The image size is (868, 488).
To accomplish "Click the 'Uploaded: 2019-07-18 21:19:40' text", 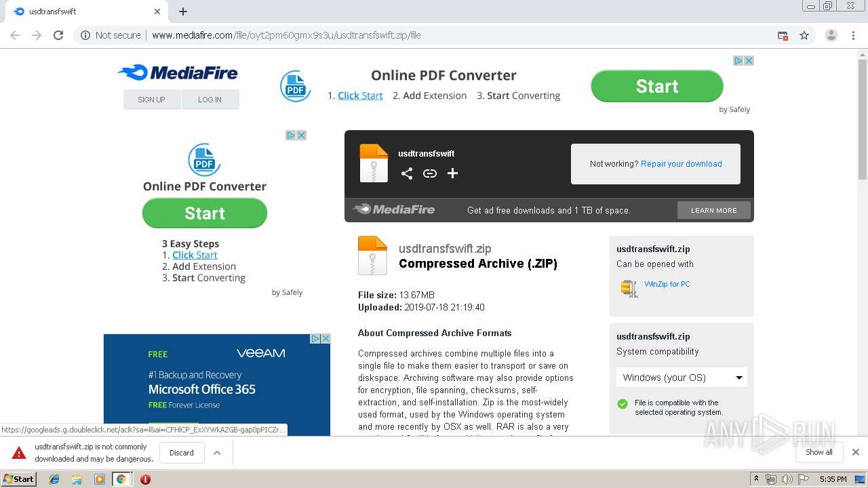I will tap(421, 307).
